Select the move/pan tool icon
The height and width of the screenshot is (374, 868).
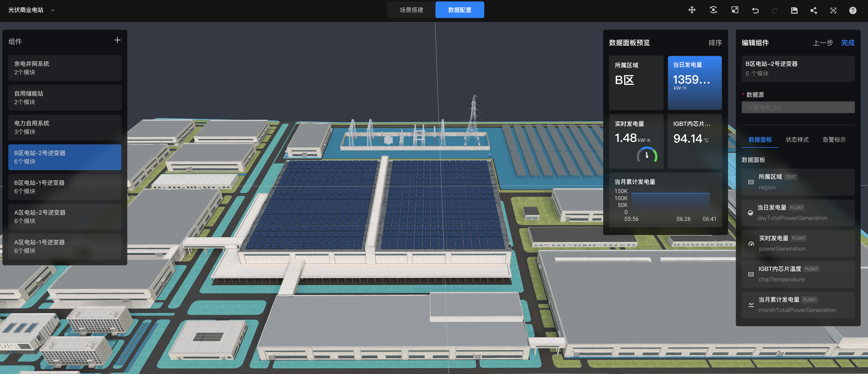point(692,10)
